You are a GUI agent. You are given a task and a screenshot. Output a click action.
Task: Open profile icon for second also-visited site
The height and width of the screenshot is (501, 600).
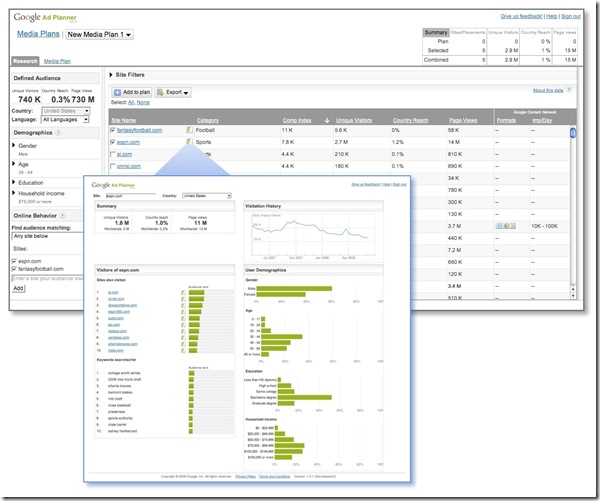(x=183, y=299)
